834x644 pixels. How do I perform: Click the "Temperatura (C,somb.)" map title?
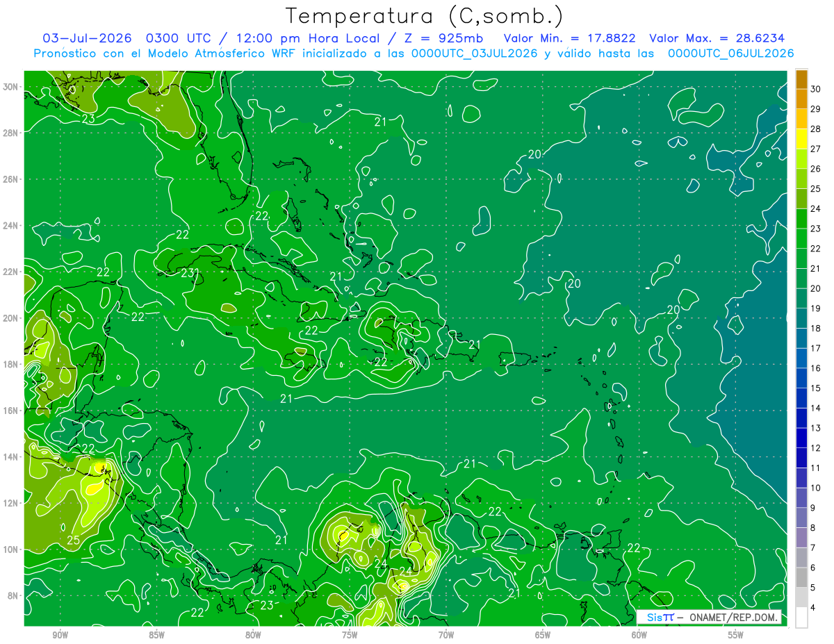[425, 16]
